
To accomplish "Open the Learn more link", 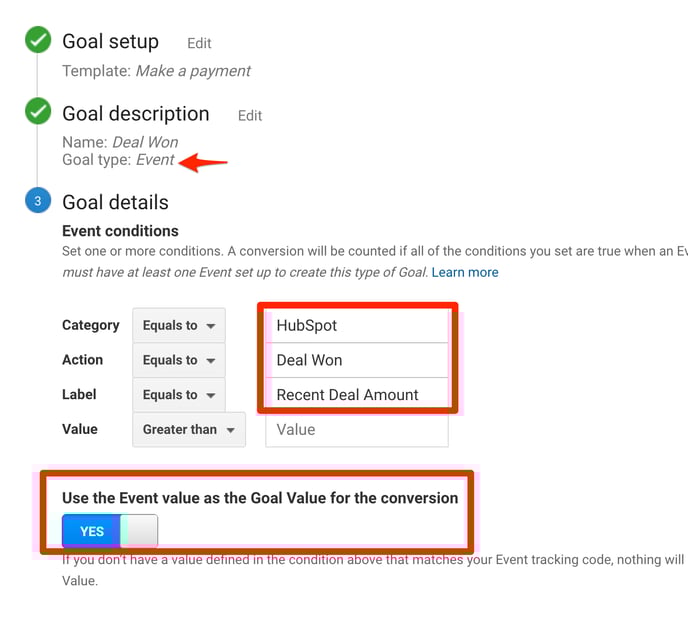I will (465, 272).
